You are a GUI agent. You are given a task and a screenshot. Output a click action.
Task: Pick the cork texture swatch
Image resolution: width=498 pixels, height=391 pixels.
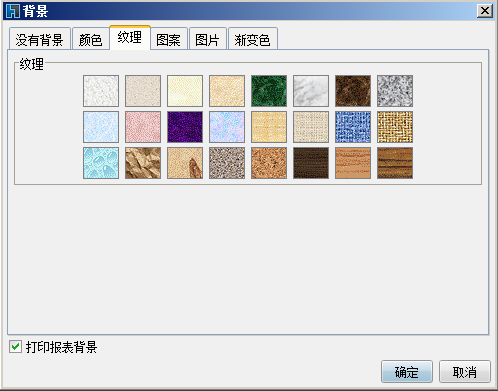(x=269, y=163)
